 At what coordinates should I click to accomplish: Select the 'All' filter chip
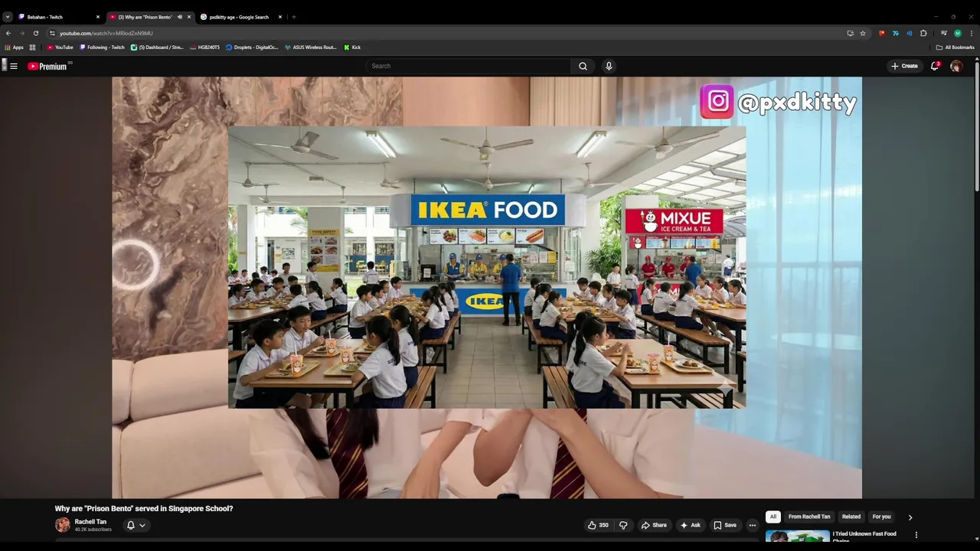(773, 517)
